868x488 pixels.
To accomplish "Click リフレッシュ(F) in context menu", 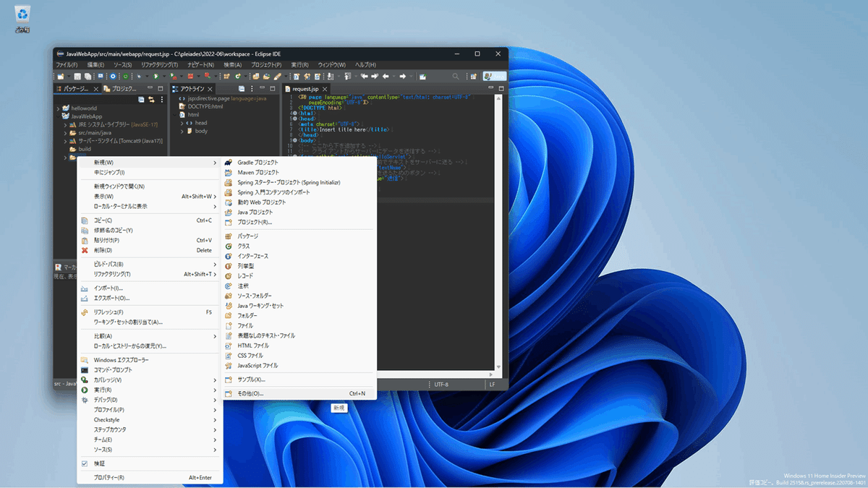I will (x=150, y=312).
